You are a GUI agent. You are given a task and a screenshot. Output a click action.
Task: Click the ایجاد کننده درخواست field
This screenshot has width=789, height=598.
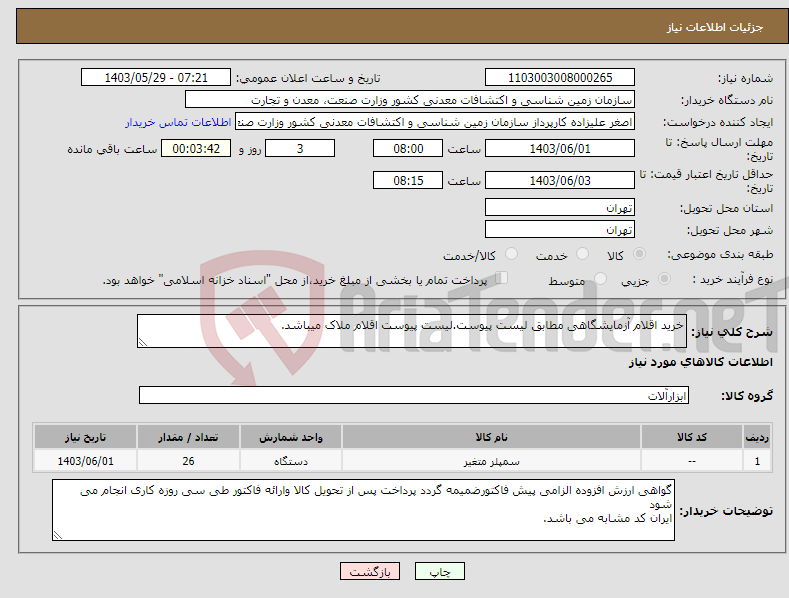pos(435,122)
